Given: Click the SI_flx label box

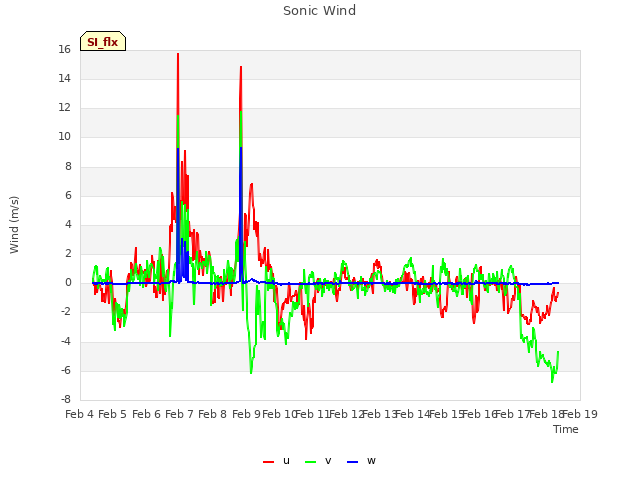Looking at the screenshot, I should tap(103, 41).
